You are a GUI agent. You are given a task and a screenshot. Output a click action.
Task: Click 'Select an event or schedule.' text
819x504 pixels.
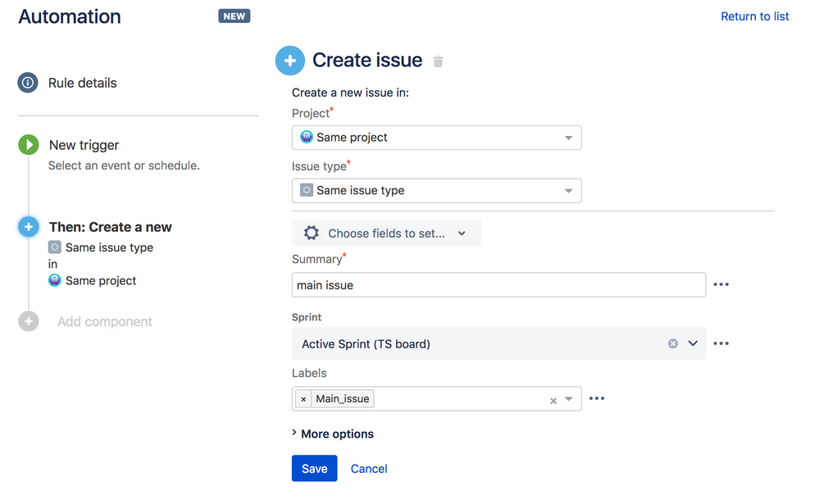tap(124, 166)
